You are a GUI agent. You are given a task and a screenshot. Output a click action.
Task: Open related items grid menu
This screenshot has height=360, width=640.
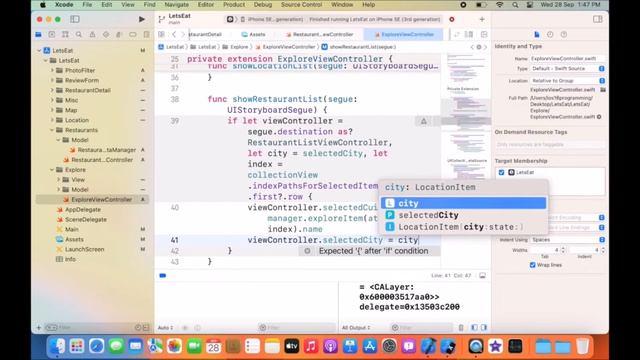tap(162, 35)
